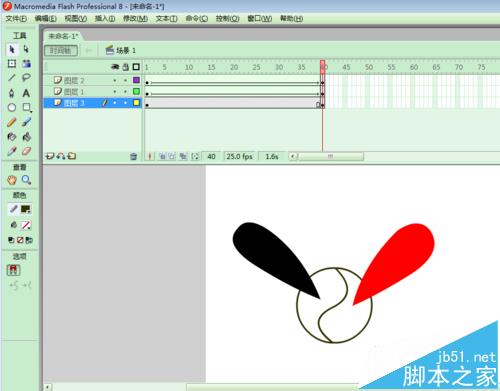Delete layer with trash icon
The image size is (500, 391).
click(x=133, y=156)
